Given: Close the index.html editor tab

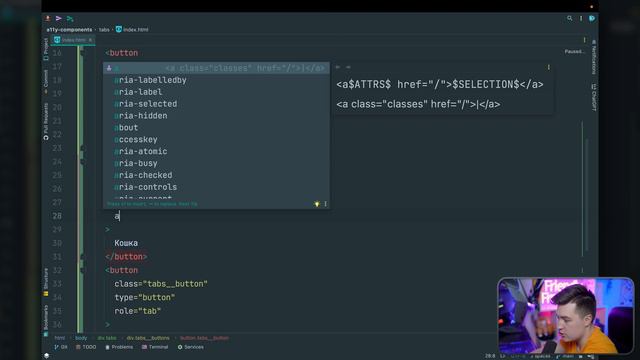Looking at the screenshot, I should 90,40.
